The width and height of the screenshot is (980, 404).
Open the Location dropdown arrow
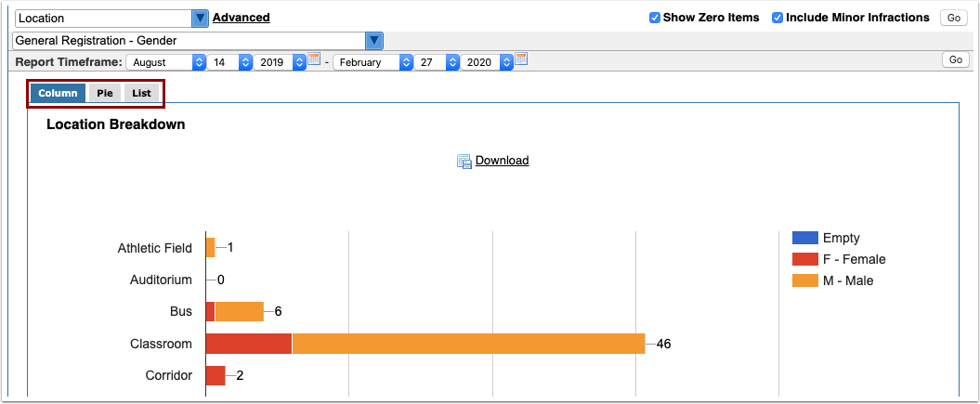tap(200, 18)
